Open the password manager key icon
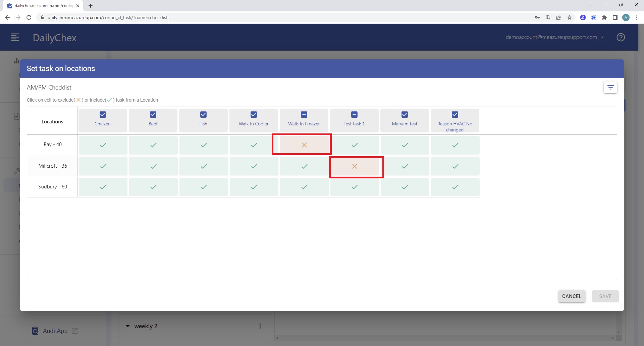 pyautogui.click(x=537, y=17)
